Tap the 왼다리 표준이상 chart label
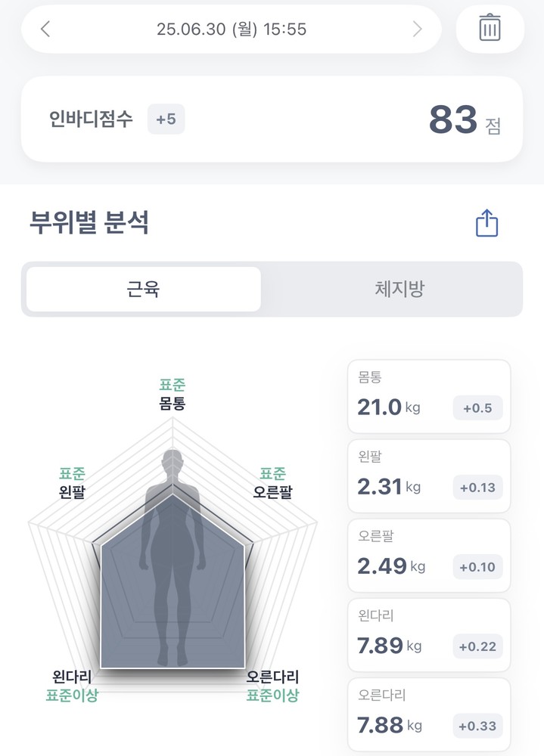 click(x=73, y=686)
